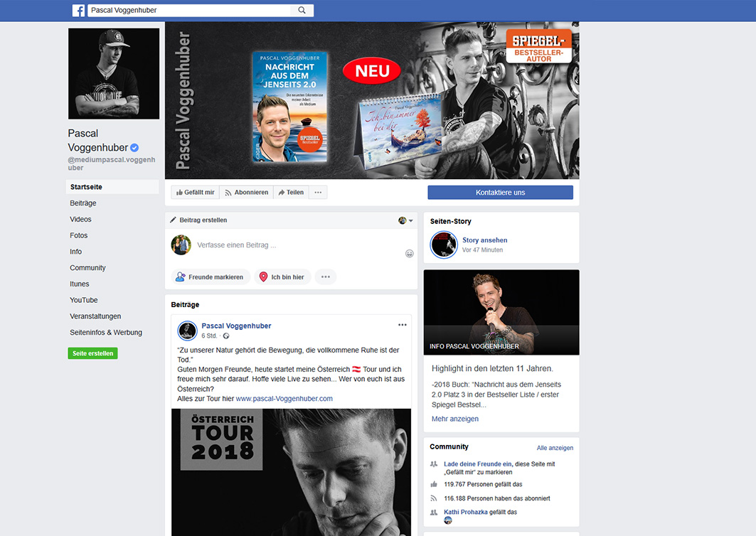The height and width of the screenshot is (536, 756).
Task: Click the green Seite erstellen button
Action: tap(92, 353)
